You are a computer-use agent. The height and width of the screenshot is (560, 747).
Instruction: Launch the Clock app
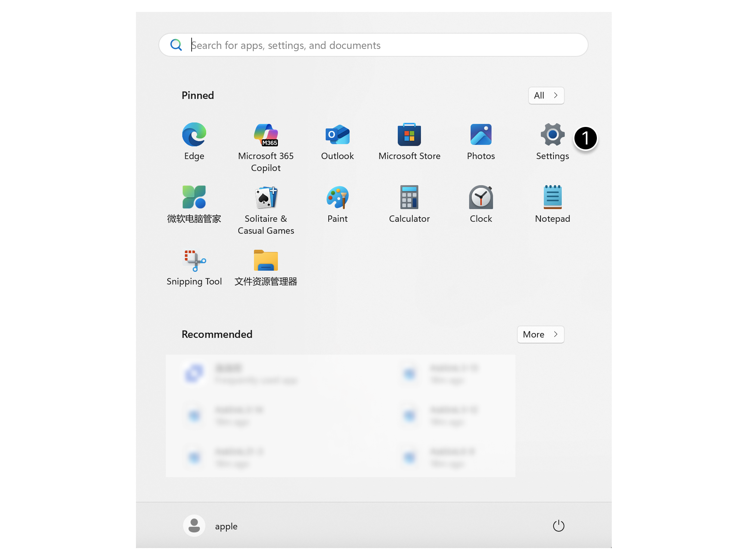pyautogui.click(x=481, y=203)
